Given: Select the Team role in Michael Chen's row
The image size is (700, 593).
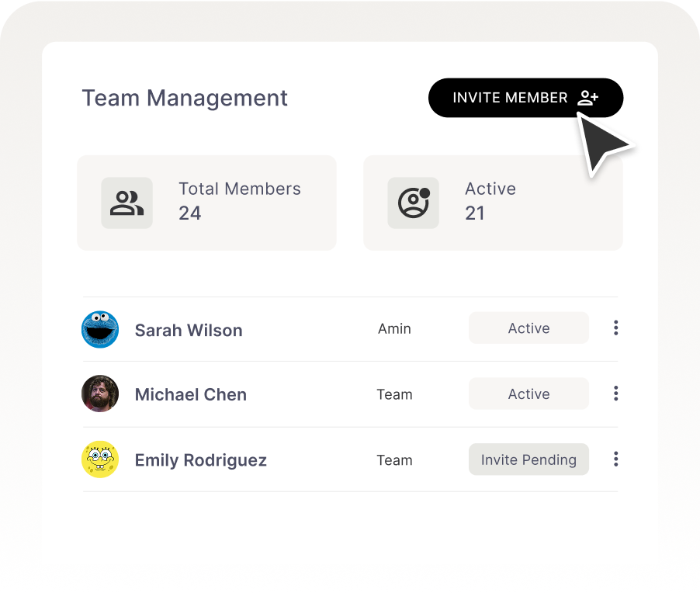Looking at the screenshot, I should click(394, 394).
